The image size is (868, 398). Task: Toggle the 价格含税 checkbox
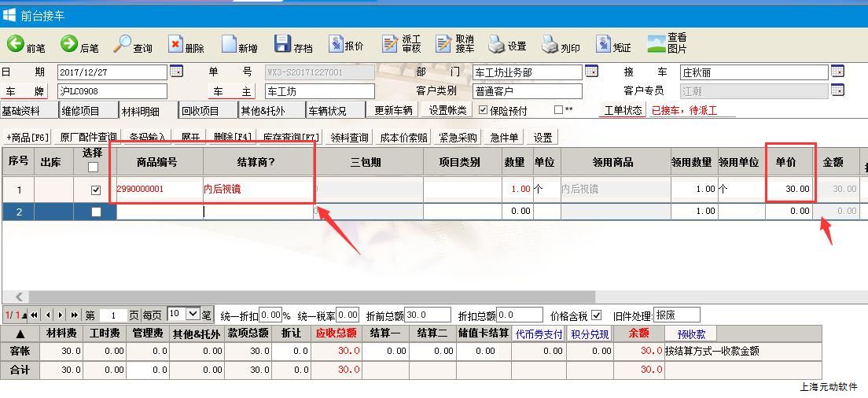(x=596, y=315)
